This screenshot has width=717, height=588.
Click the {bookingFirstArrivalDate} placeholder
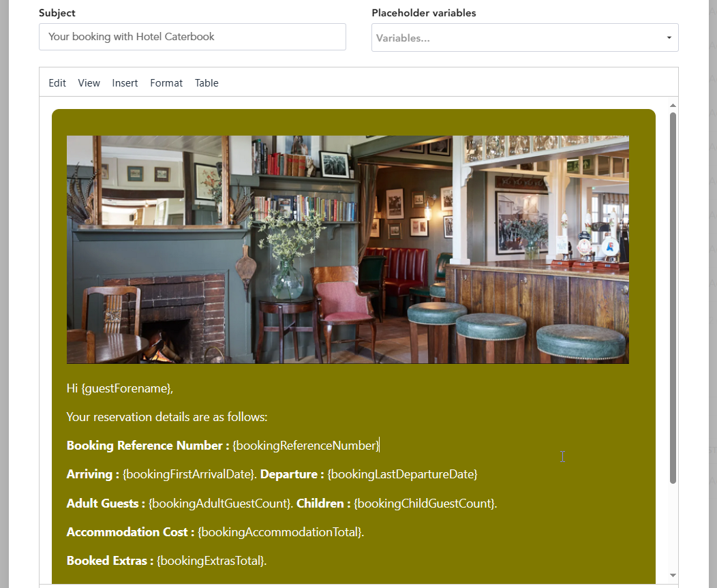click(x=188, y=475)
